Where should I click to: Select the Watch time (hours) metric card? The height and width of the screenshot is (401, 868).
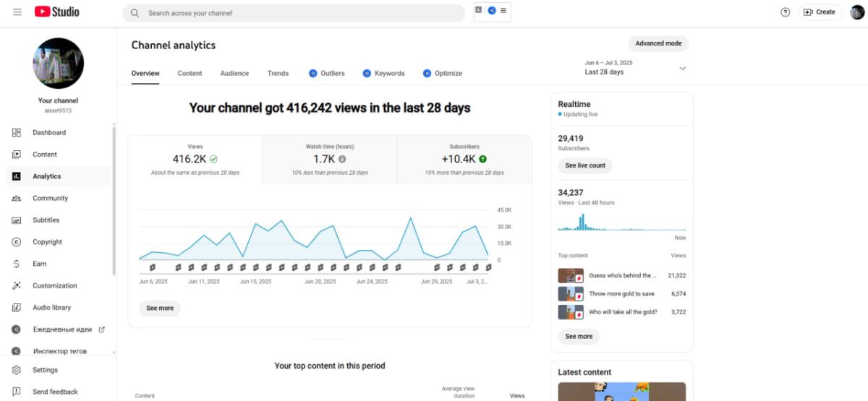tap(330, 160)
